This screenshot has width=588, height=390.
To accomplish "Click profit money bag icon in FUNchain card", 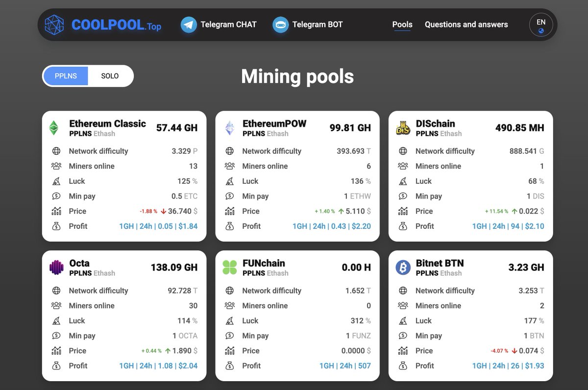I will click(x=230, y=366).
